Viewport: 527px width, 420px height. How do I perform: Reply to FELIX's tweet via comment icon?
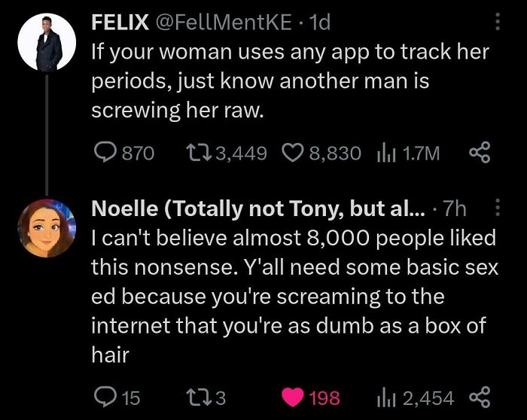pyautogui.click(x=102, y=153)
